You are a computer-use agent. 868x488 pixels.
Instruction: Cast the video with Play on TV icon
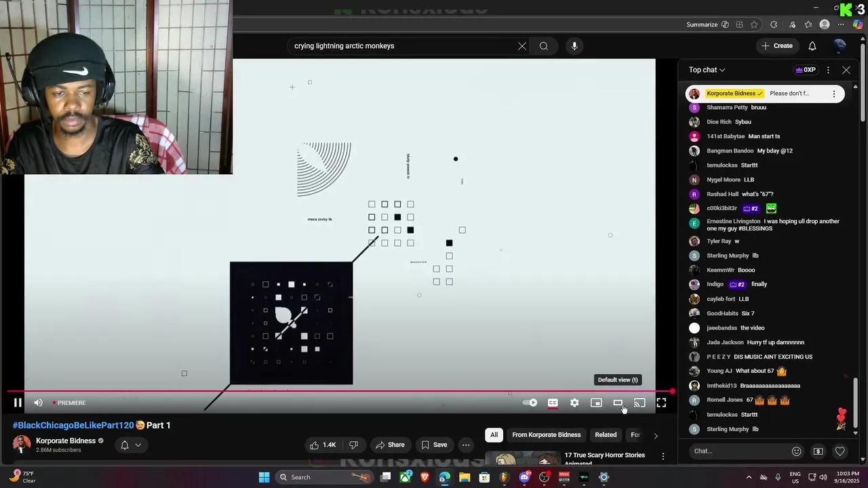639,403
